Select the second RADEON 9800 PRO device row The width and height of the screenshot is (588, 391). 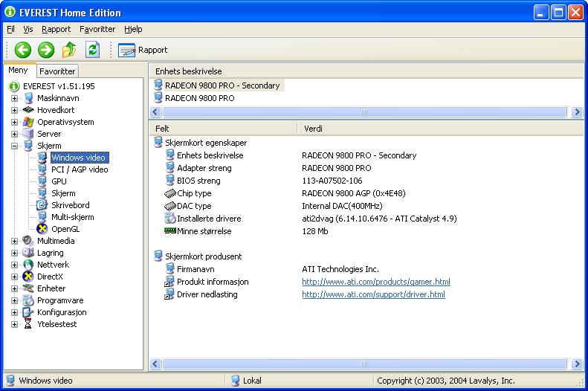(195, 98)
